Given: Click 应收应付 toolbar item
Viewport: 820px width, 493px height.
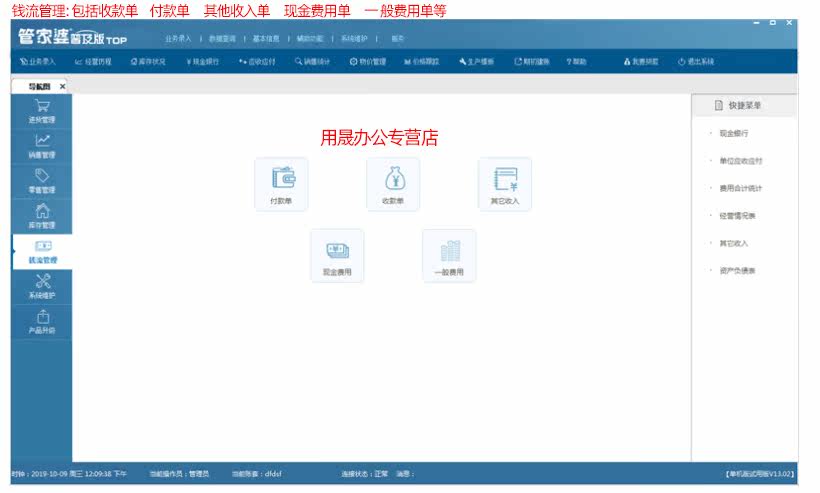Looking at the screenshot, I should click(257, 62).
